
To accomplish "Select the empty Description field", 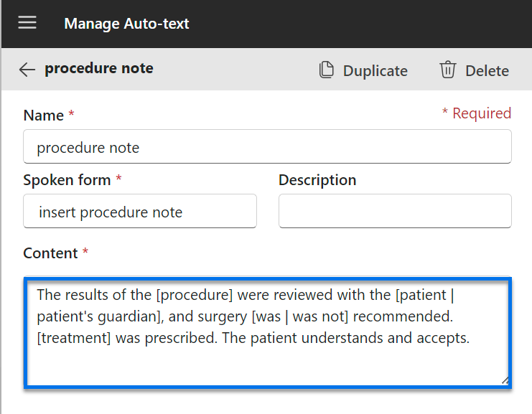I will pyautogui.click(x=395, y=212).
